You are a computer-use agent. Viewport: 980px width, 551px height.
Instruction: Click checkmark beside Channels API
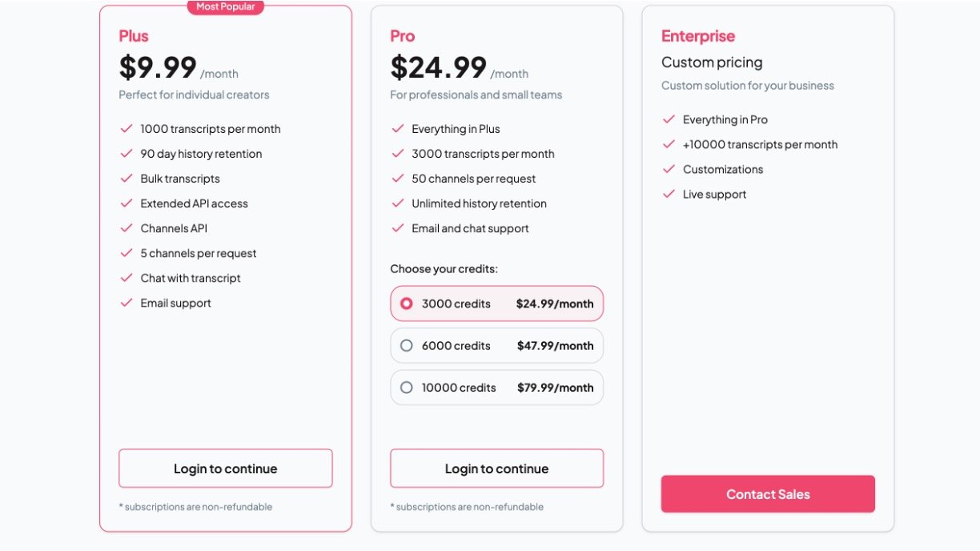126,227
